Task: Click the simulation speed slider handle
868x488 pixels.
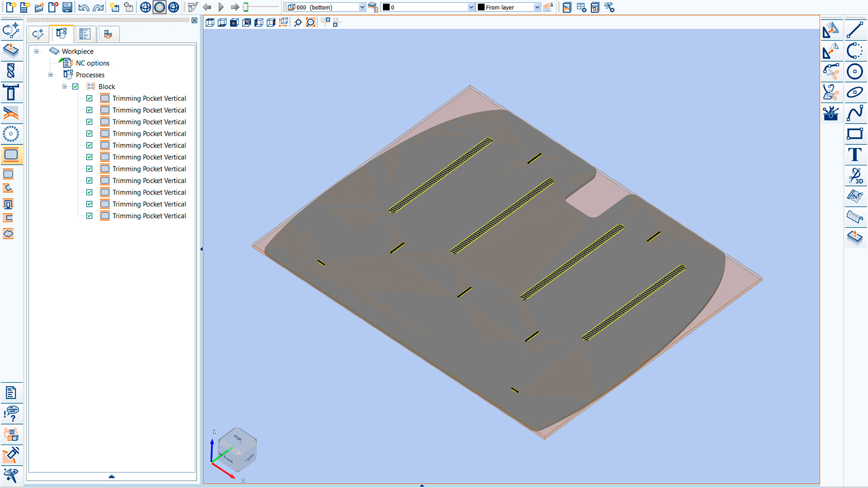Action: (x=245, y=7)
